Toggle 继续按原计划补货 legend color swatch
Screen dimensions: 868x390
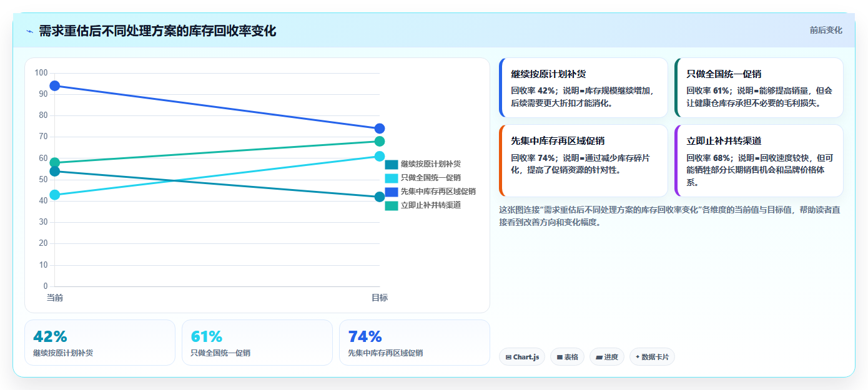pyautogui.click(x=392, y=165)
